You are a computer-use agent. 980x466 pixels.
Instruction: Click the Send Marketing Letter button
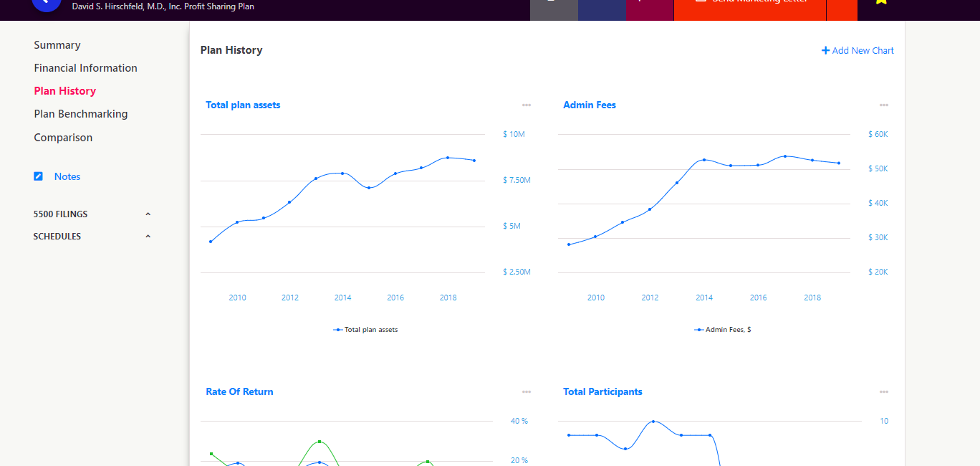click(749, 4)
